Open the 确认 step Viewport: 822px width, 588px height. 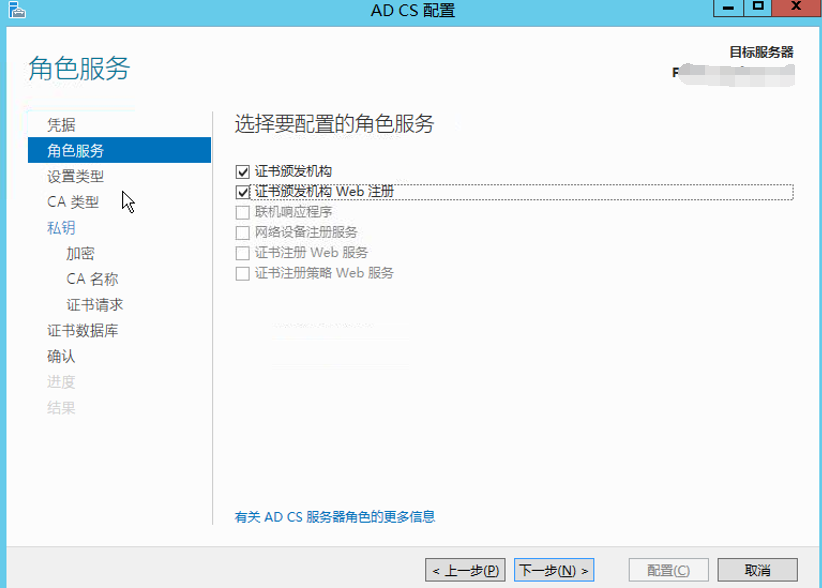coord(61,356)
